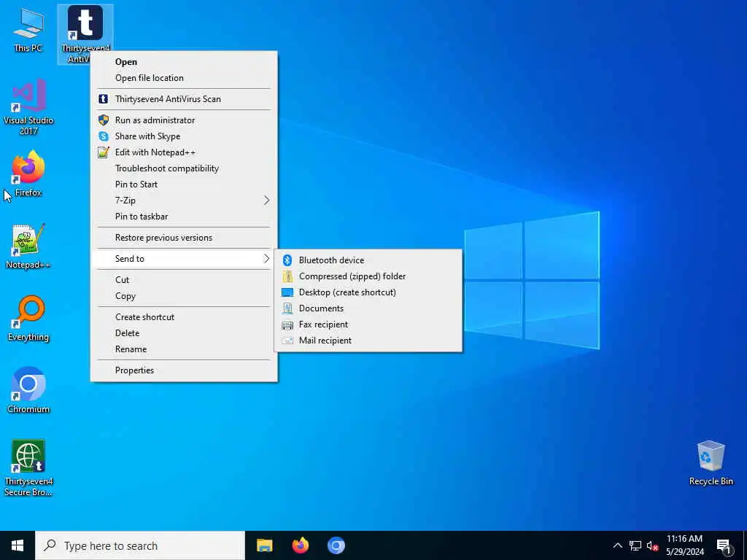Click network status tray icon
This screenshot has height=560, width=747.
point(635,545)
